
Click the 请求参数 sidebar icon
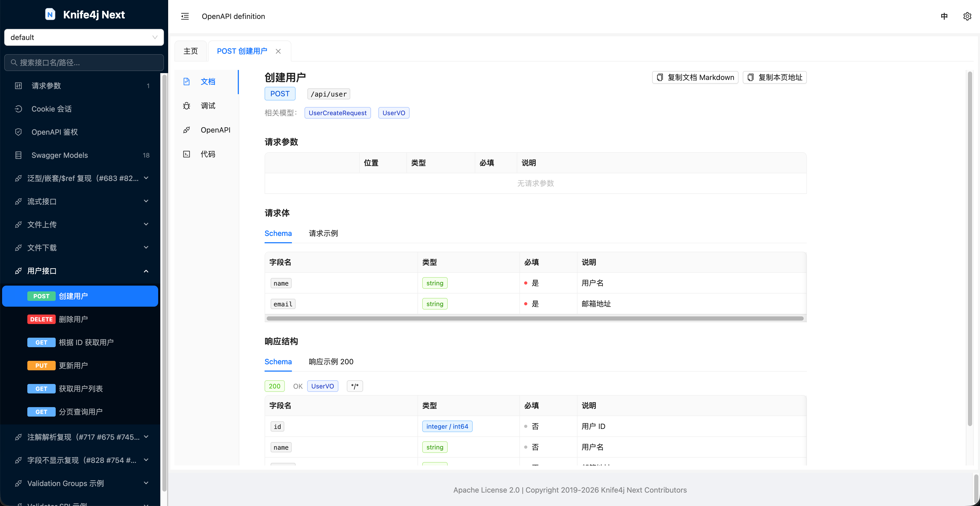tap(18, 86)
